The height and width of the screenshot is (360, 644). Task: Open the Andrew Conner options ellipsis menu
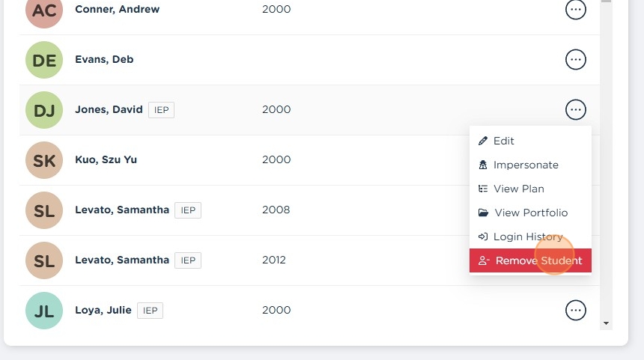pyautogui.click(x=575, y=9)
